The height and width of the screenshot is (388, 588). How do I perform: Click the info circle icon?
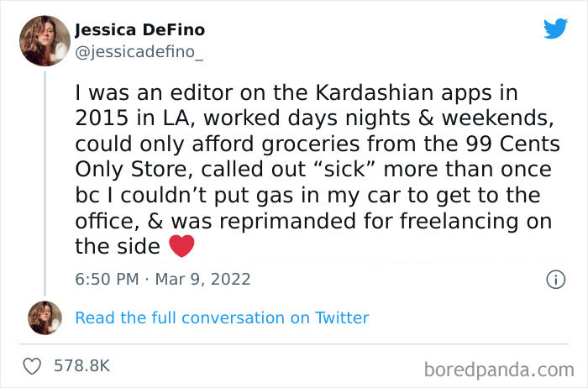pyautogui.click(x=554, y=279)
